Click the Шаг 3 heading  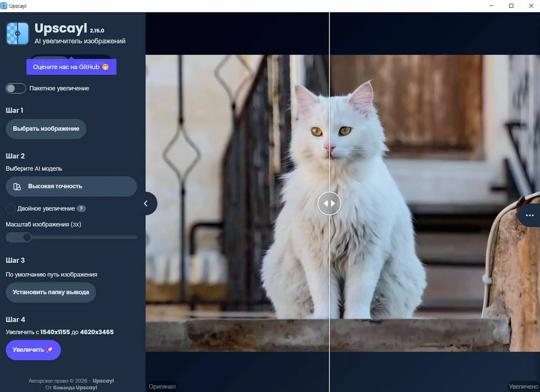click(15, 261)
